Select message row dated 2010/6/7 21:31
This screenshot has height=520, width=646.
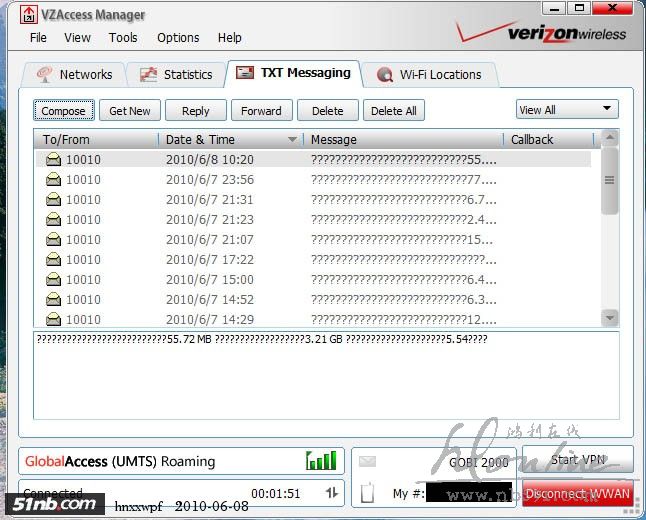click(313, 199)
